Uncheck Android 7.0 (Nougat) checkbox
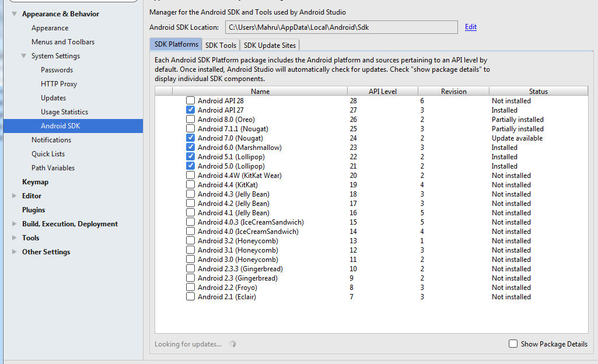This screenshot has width=598, height=364. pos(190,138)
